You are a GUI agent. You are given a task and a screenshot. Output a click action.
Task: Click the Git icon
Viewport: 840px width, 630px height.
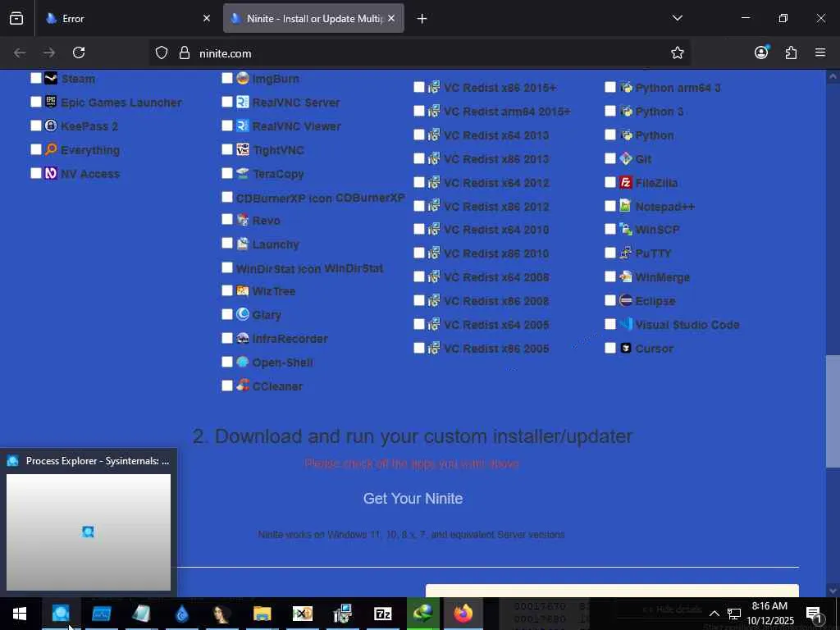point(626,158)
